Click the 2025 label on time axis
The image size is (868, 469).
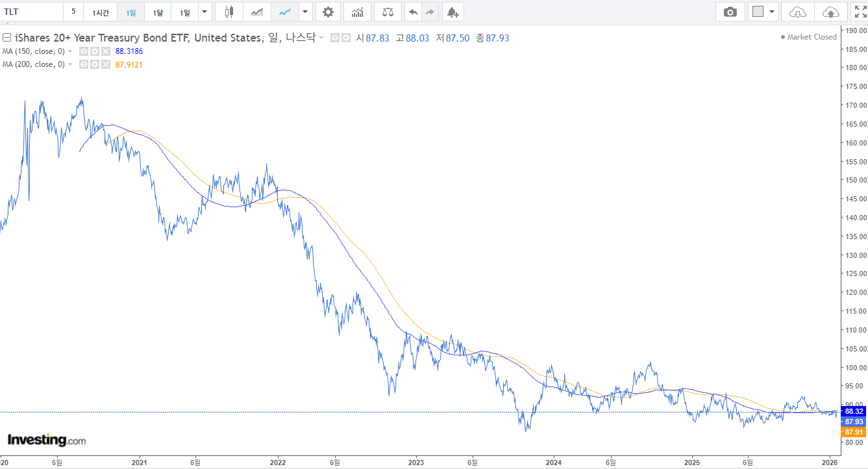click(x=691, y=463)
